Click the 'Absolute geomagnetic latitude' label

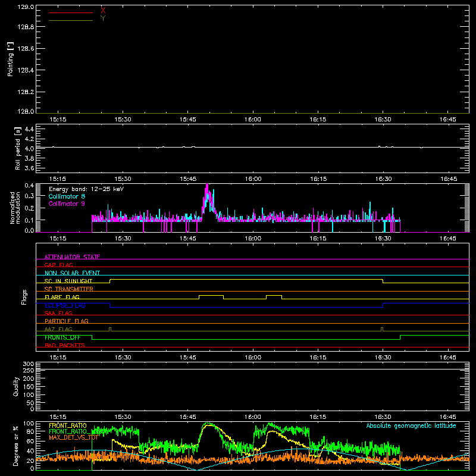click(x=411, y=425)
